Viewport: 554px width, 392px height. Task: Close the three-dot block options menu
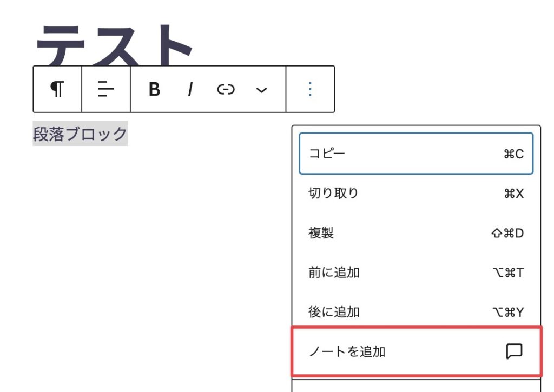click(310, 89)
